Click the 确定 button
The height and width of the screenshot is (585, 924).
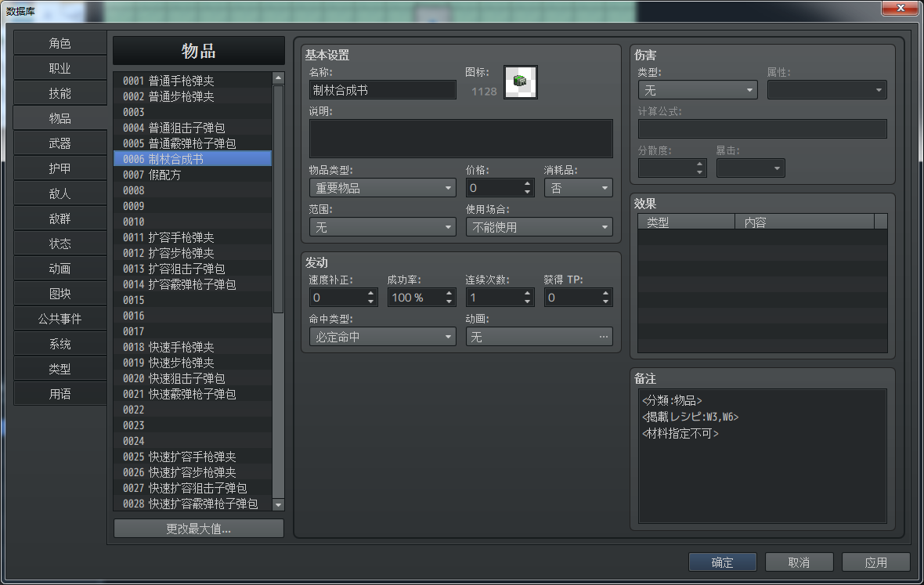(x=723, y=562)
